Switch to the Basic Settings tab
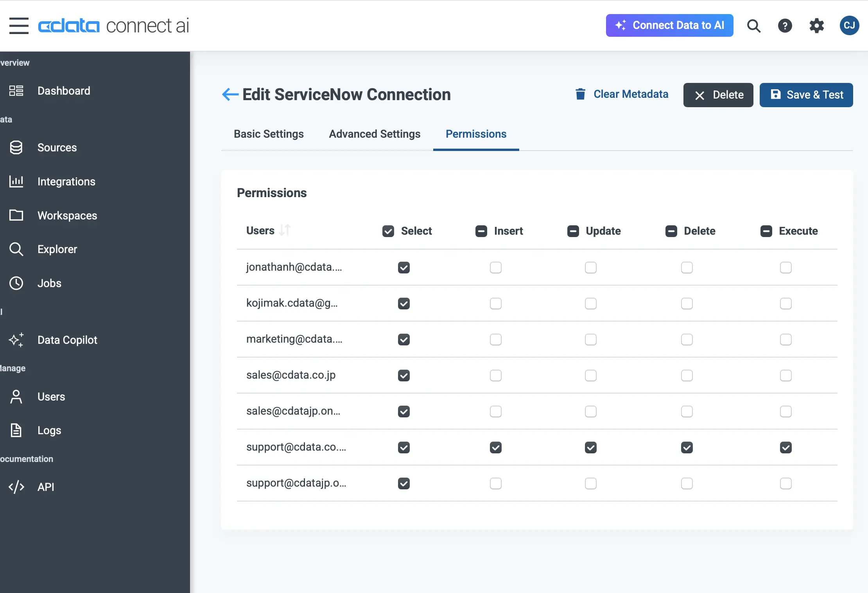Image resolution: width=868 pixels, height=593 pixels. pyautogui.click(x=269, y=134)
